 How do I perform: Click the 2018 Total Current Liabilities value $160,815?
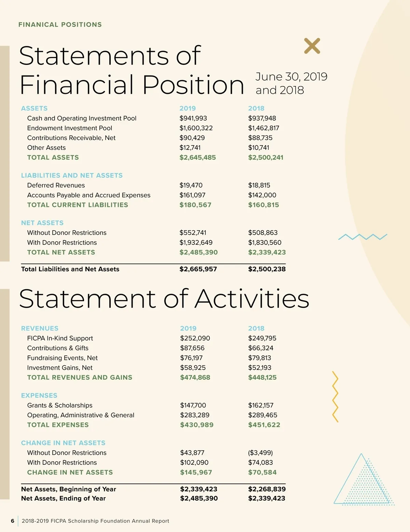(x=263, y=205)
